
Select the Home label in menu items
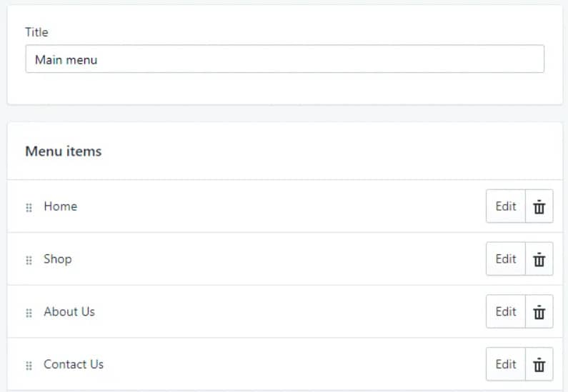[61, 206]
